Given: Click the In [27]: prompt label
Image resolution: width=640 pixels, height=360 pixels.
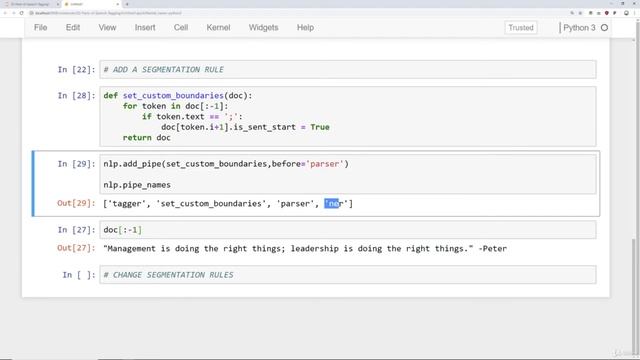Looking at the screenshot, I should tap(76, 230).
